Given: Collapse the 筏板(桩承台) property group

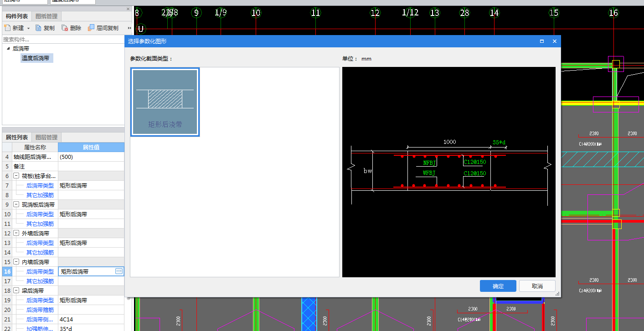Looking at the screenshot, I should point(16,176).
